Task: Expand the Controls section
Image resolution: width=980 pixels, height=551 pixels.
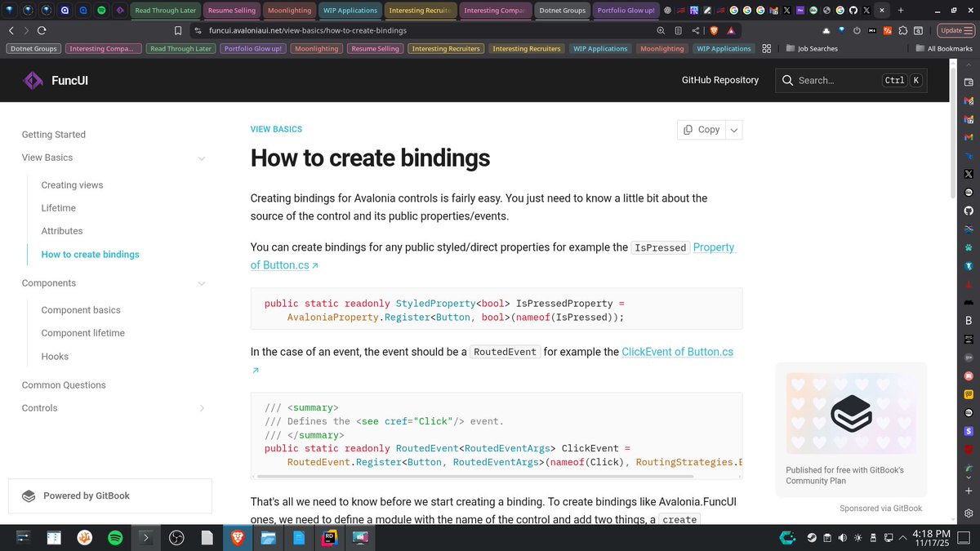Action: click(202, 407)
